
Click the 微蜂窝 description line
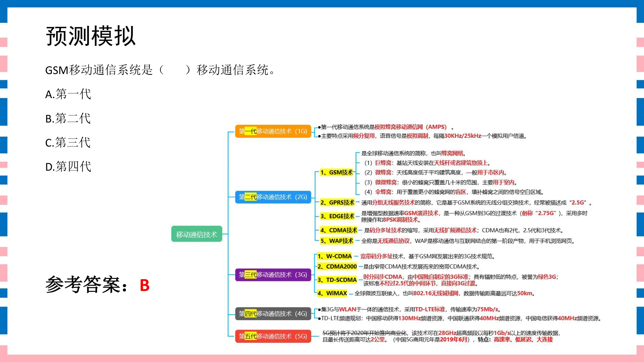[436, 173]
